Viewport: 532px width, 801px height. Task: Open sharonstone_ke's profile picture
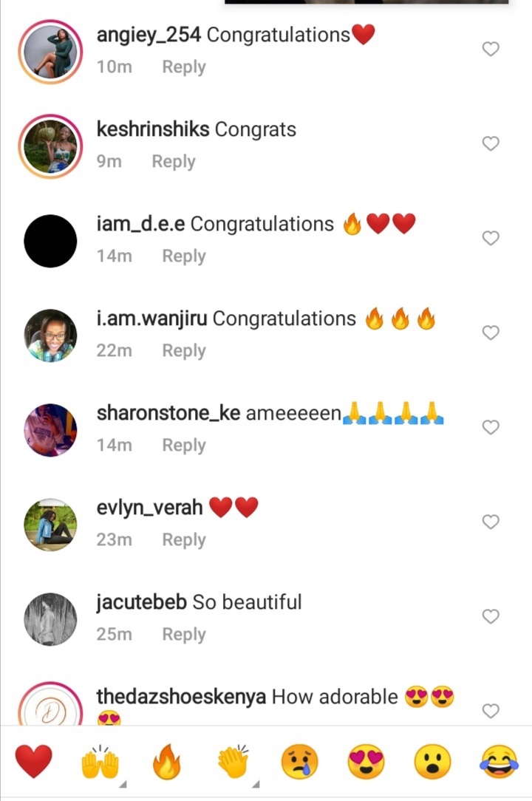pyautogui.click(x=50, y=429)
